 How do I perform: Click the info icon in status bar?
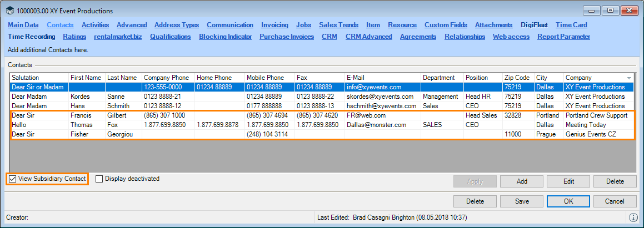[633, 217]
